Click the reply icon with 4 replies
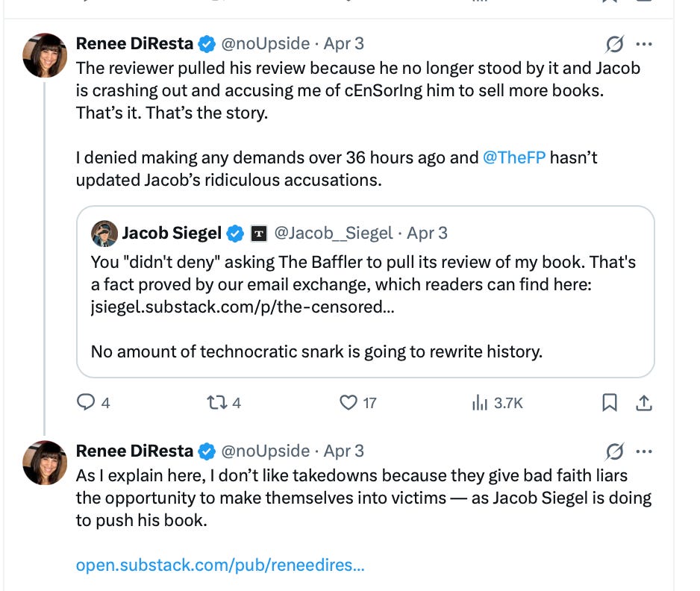Image resolution: width=700 pixels, height=591 pixels. (87, 403)
